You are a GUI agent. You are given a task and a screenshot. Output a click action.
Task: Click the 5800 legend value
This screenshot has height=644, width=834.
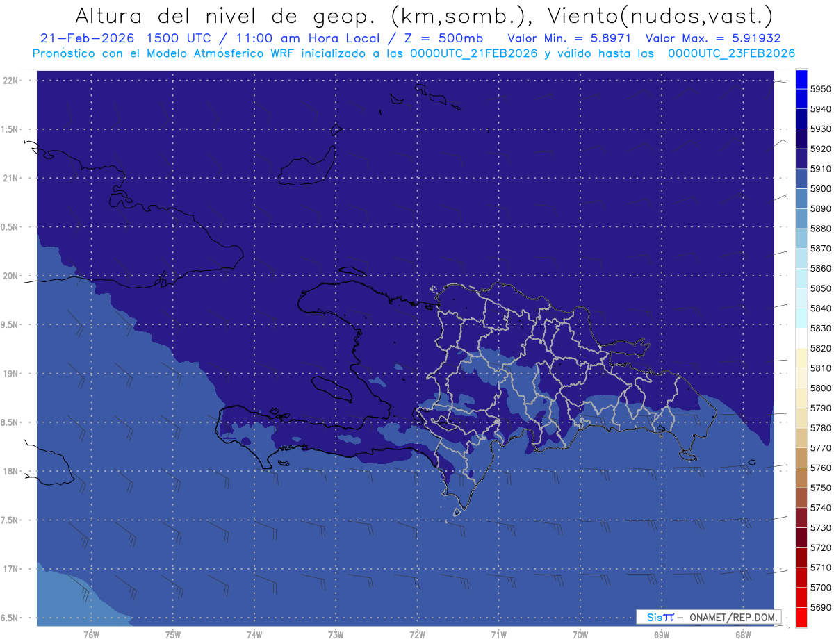(821, 388)
